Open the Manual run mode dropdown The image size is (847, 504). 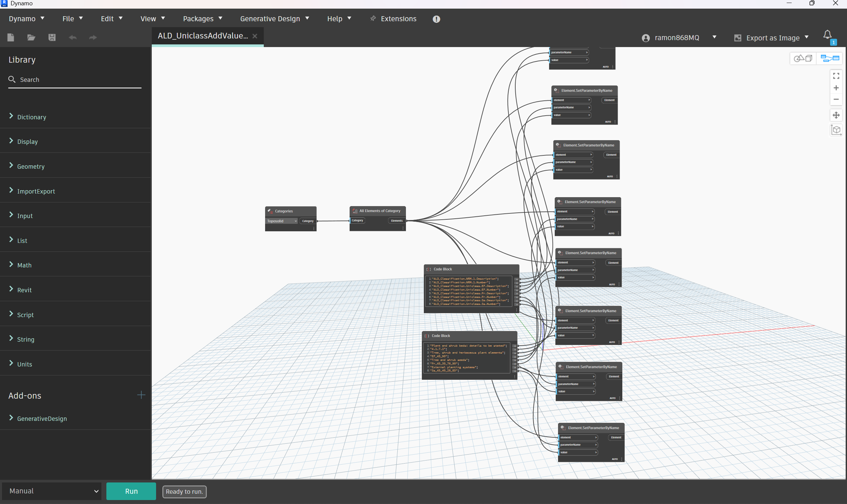[x=52, y=491]
